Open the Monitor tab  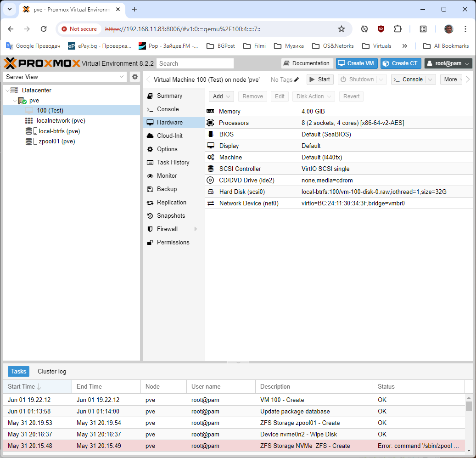pos(174,176)
